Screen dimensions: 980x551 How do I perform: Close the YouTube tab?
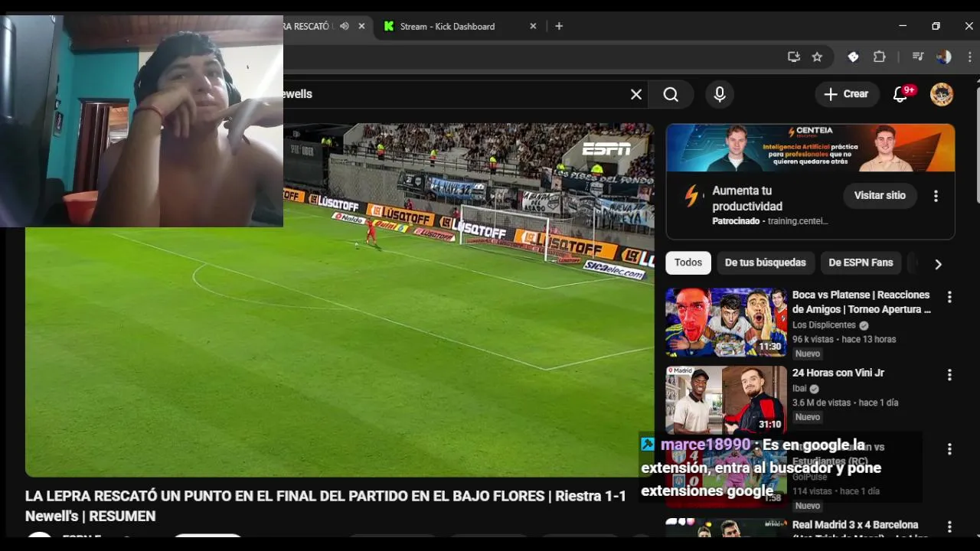(361, 26)
